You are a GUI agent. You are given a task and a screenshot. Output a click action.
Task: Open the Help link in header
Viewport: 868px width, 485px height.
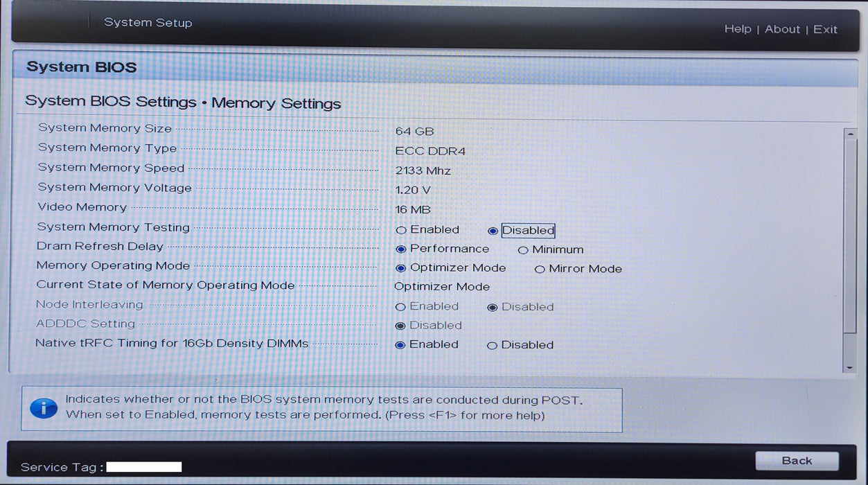738,29
